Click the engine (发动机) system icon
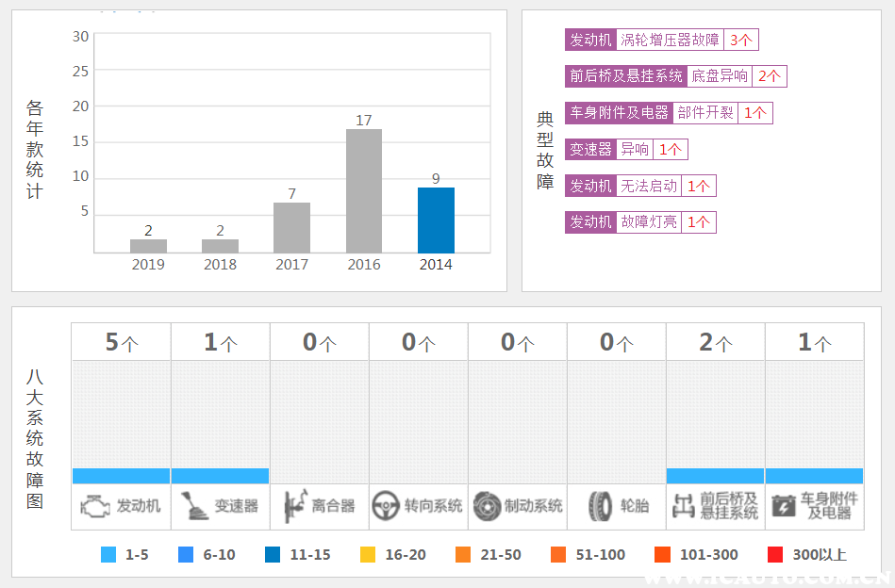 [95, 506]
